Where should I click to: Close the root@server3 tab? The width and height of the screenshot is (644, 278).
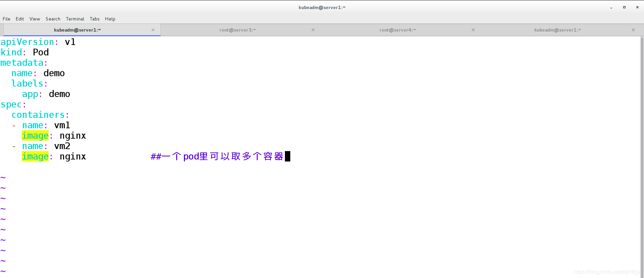pyautogui.click(x=313, y=30)
